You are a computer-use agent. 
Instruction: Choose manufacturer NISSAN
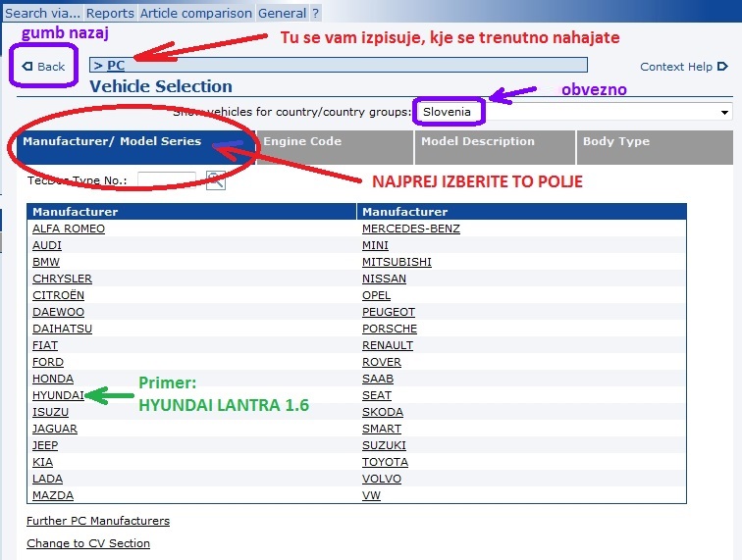(384, 279)
